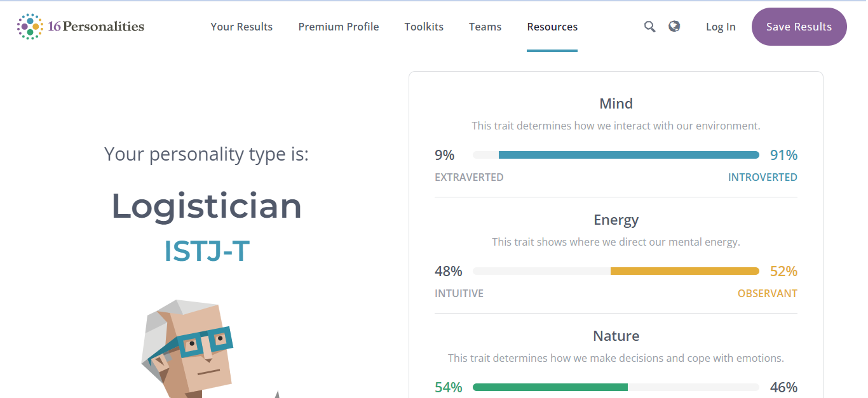The width and height of the screenshot is (868, 398).
Task: Click the Energy trait heading
Action: [x=616, y=220]
